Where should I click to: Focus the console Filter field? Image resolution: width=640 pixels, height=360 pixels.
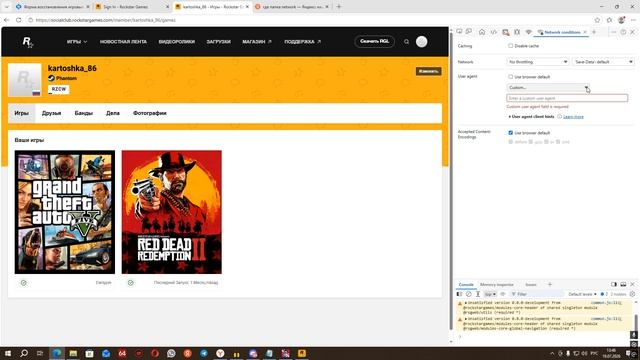(537, 294)
